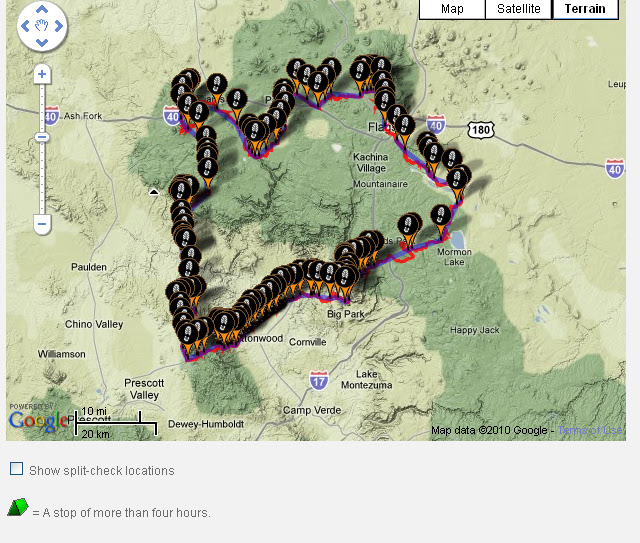The image size is (640, 543).
Task: Click the footprint marker near Mormon Lake
Action: [441, 219]
